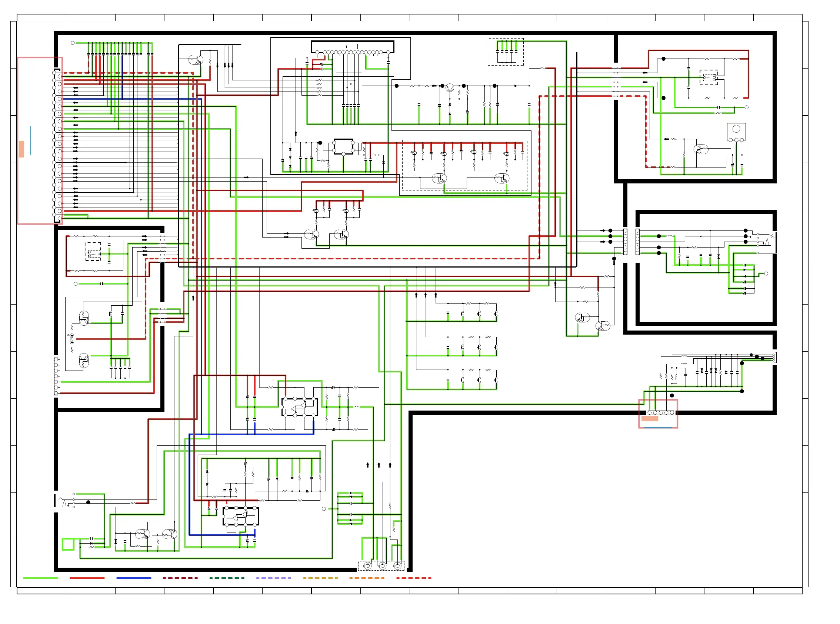Click the vertical pin connector on lower left edge
840x624 pixels.
[56, 376]
